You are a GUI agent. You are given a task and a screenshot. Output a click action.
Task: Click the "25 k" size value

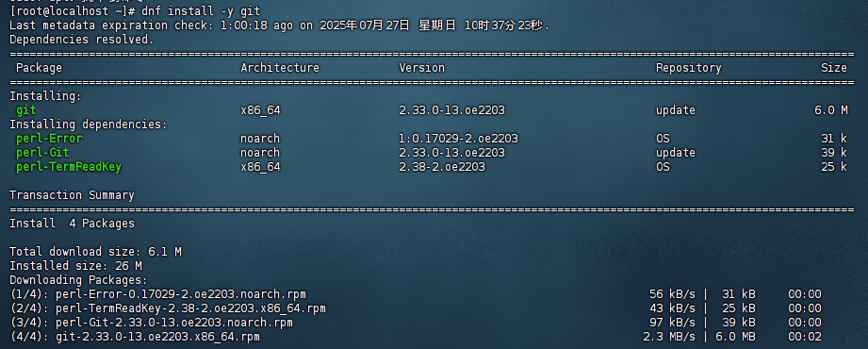[834, 167]
